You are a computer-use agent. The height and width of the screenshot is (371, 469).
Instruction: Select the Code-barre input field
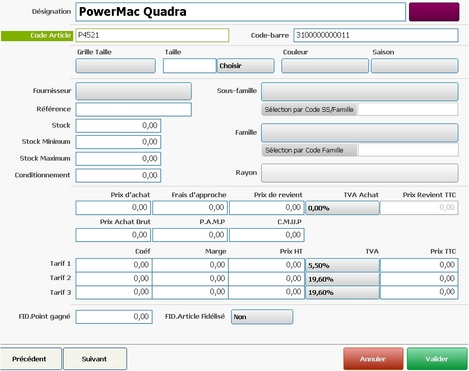pyautogui.click(x=376, y=35)
